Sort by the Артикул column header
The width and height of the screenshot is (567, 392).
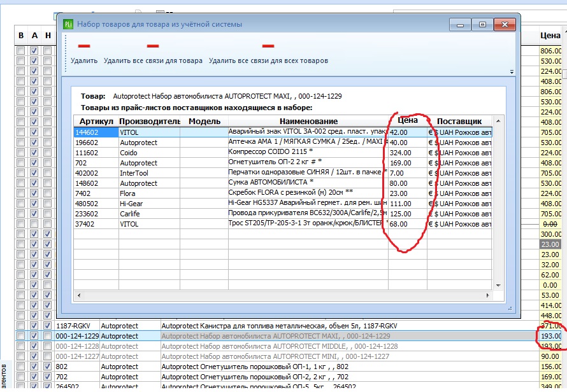click(x=96, y=122)
